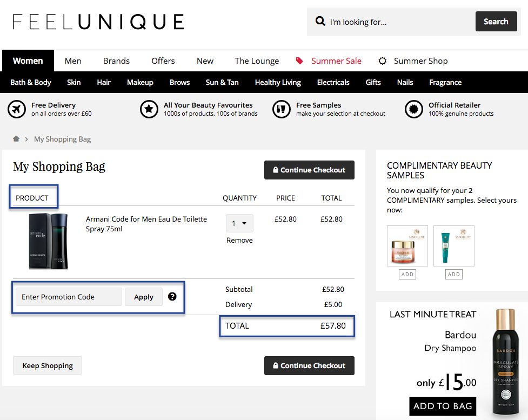Open the quantity dropdown for Armani Code
528x420 pixels.
click(x=239, y=223)
